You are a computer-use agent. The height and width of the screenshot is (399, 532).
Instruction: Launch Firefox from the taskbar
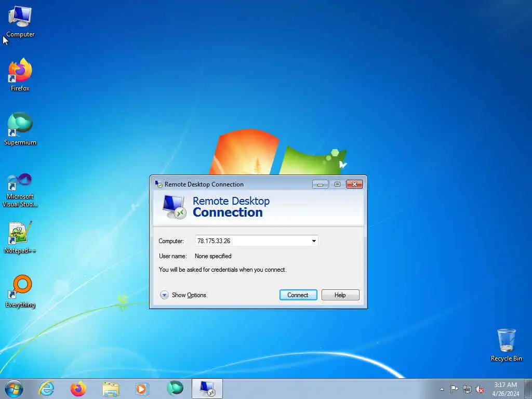tap(78, 389)
